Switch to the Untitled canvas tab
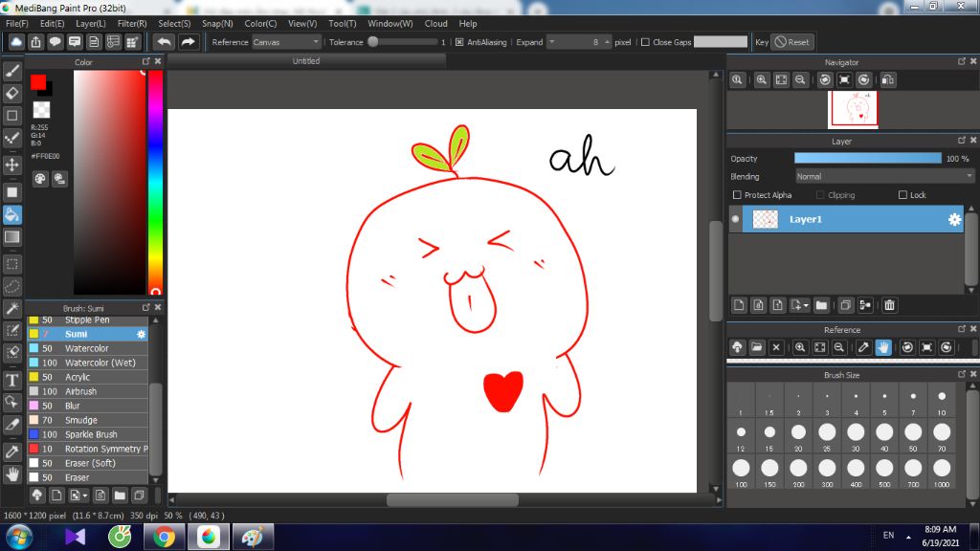Viewport: 980px width, 551px height. [306, 61]
